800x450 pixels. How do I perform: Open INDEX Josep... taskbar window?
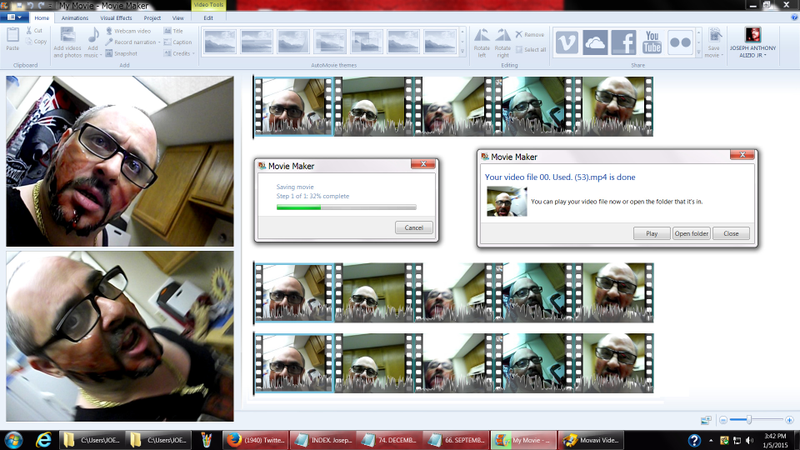[323, 440]
